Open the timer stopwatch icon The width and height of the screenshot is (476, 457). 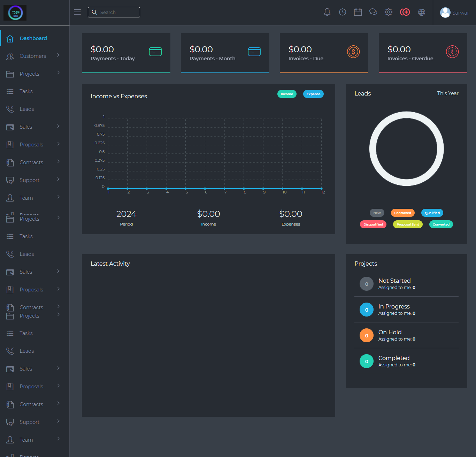coord(343,12)
